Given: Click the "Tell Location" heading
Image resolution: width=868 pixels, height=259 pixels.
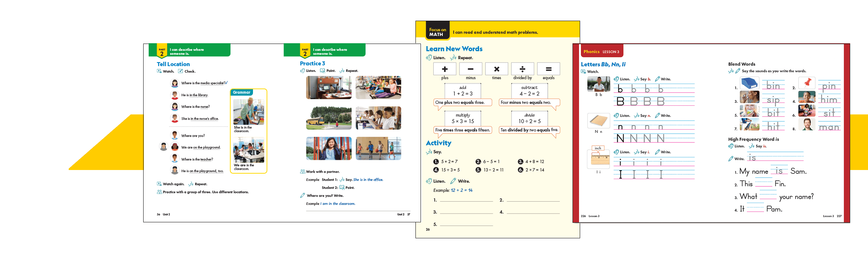Looking at the screenshot, I should point(173,64).
